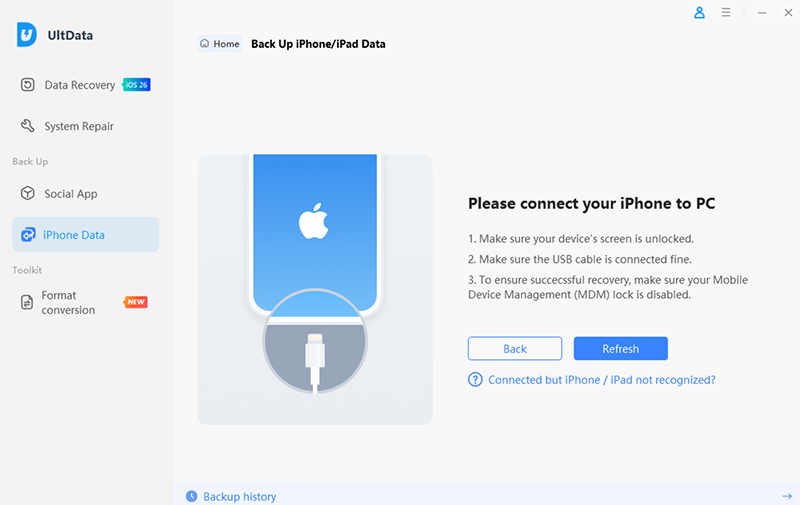Screen dimensions: 800x505
Task: Open "Connected but iPhone / iPad not recognized?" link
Action: (601, 380)
